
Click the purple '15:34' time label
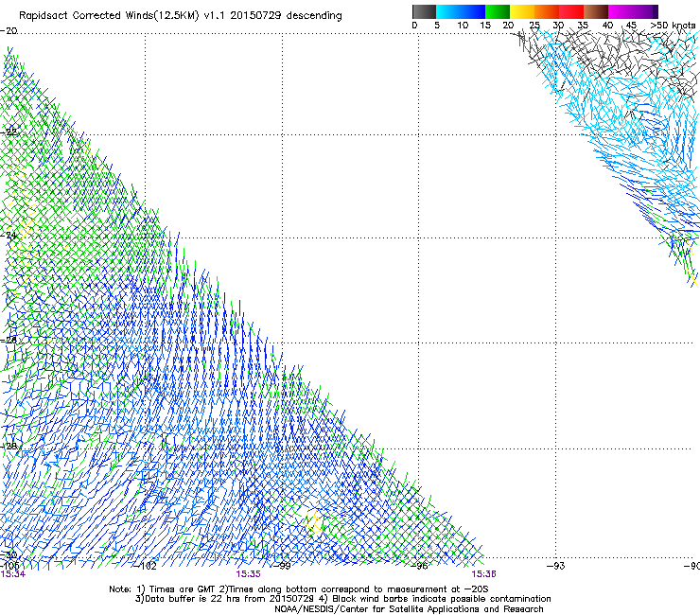pyautogui.click(x=13, y=574)
